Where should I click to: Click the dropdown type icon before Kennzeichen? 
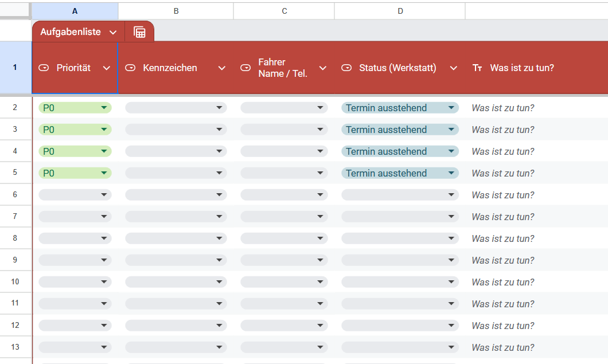coord(130,68)
